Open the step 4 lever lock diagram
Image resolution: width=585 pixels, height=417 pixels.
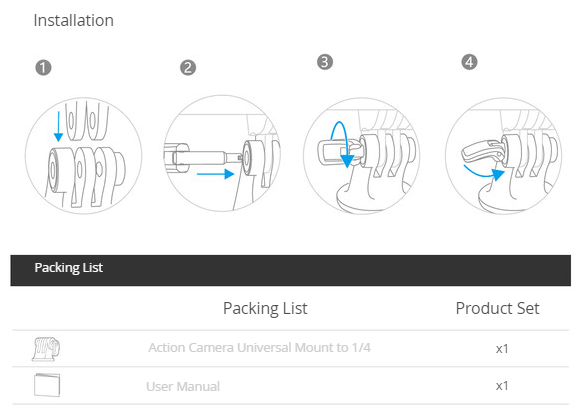coord(503,156)
